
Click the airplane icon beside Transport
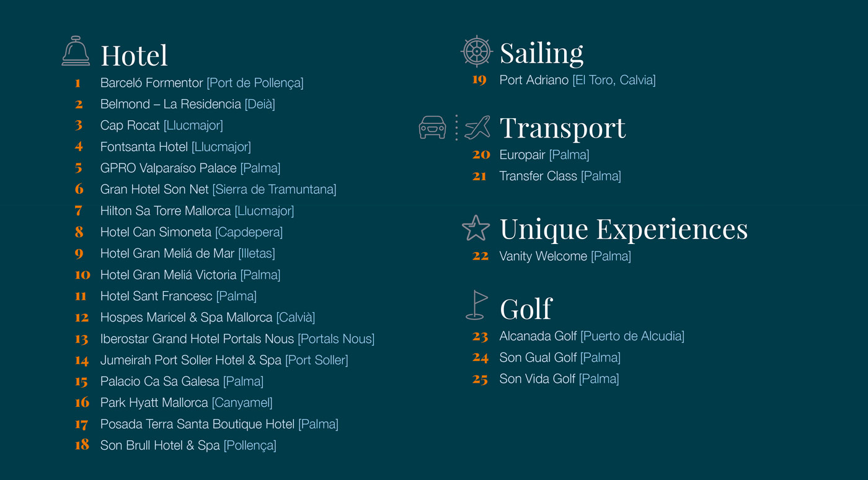[x=477, y=127]
